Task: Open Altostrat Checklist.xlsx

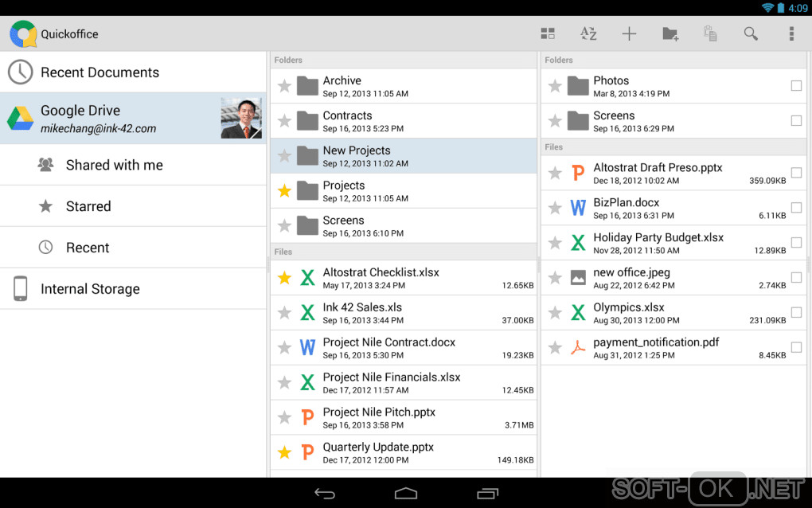Action: pos(404,278)
